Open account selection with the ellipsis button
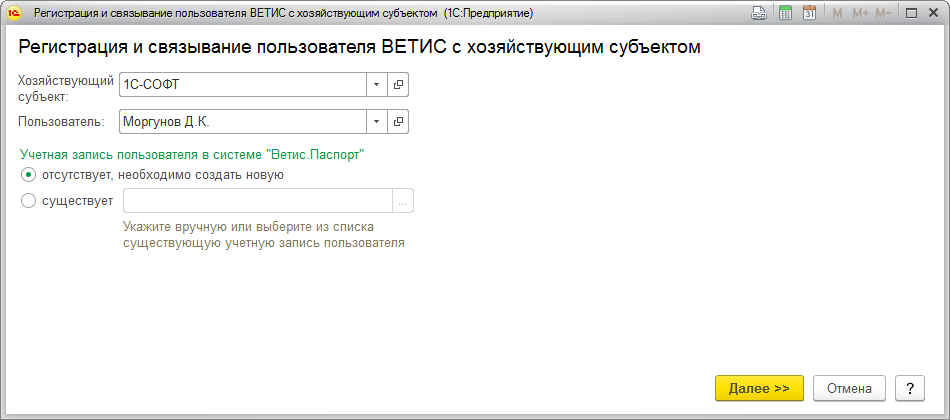Image resolution: width=950 pixels, height=420 pixels. coord(403,201)
